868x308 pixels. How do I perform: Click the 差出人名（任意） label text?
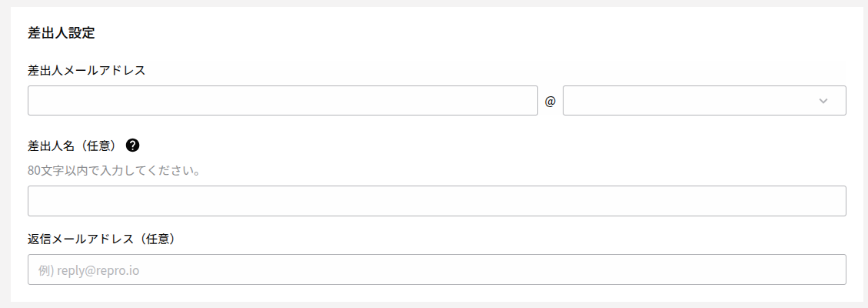tap(74, 146)
